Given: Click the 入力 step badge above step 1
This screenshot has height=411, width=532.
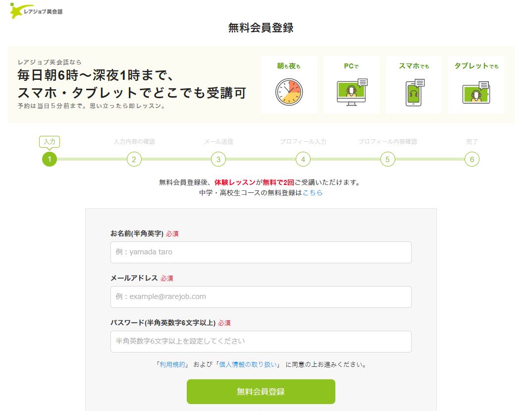Looking at the screenshot, I should point(50,141).
